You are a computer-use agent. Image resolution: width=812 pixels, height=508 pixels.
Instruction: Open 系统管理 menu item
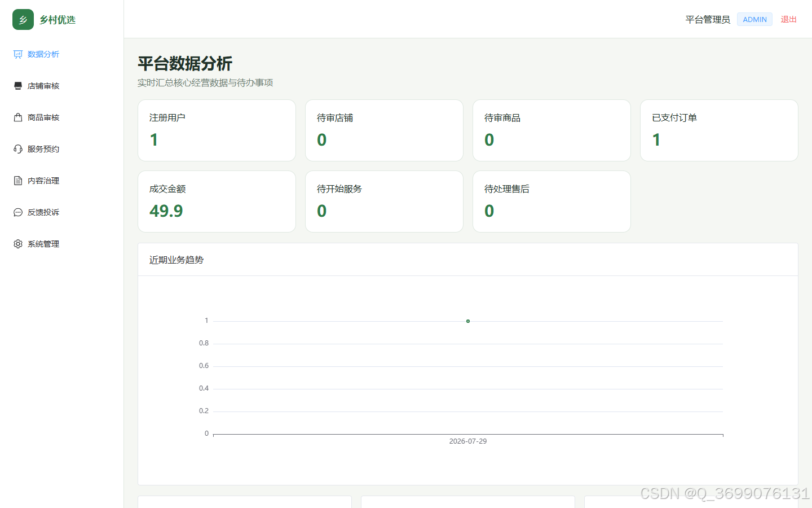coord(62,244)
